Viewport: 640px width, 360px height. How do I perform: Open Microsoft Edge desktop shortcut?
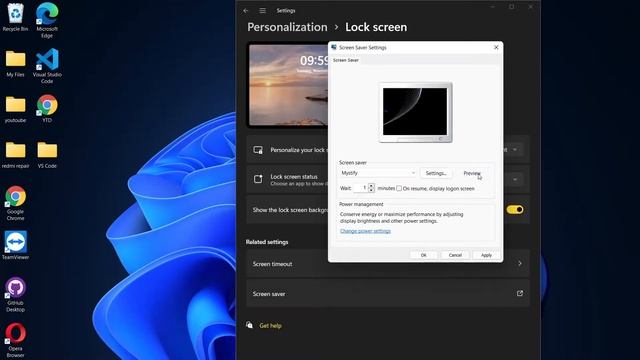tap(47, 20)
